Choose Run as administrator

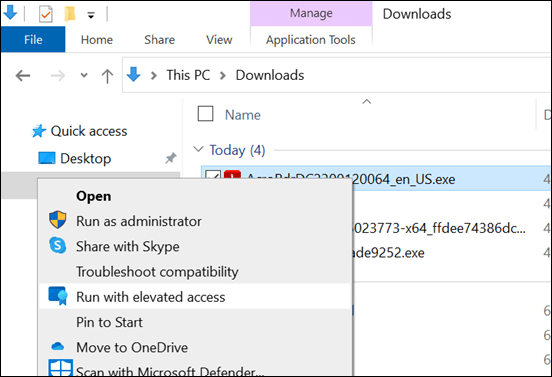(139, 221)
